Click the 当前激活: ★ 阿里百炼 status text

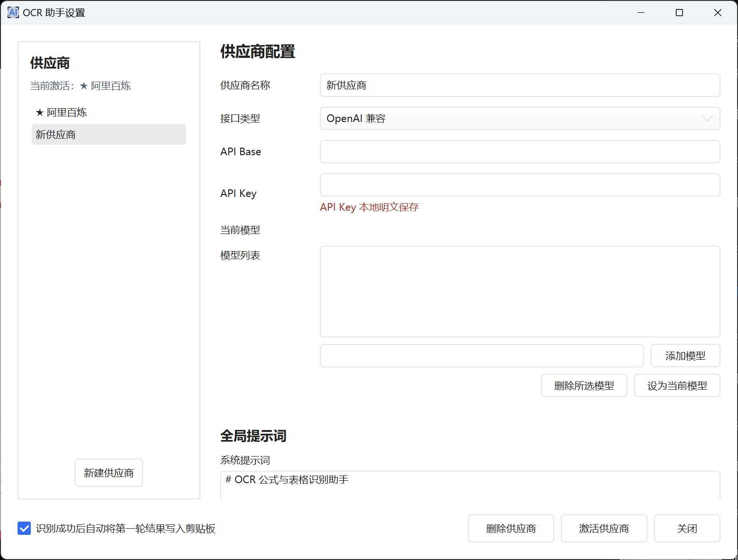(81, 86)
